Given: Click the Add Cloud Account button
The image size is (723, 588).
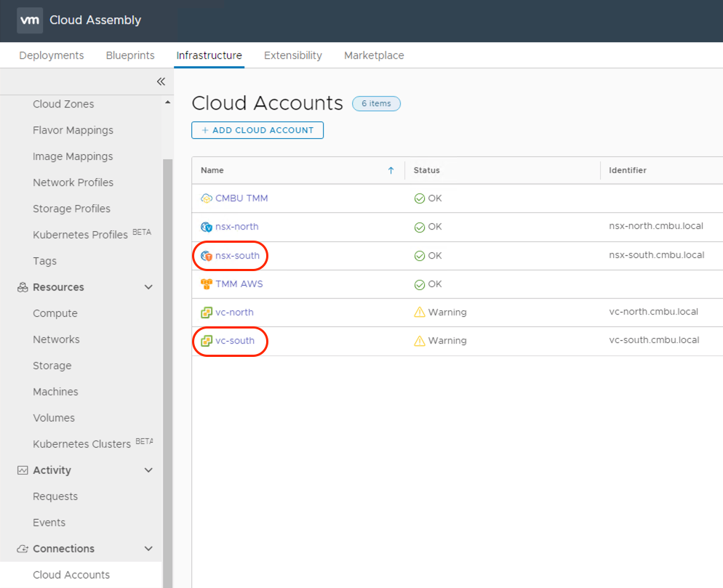Looking at the screenshot, I should coord(257,130).
